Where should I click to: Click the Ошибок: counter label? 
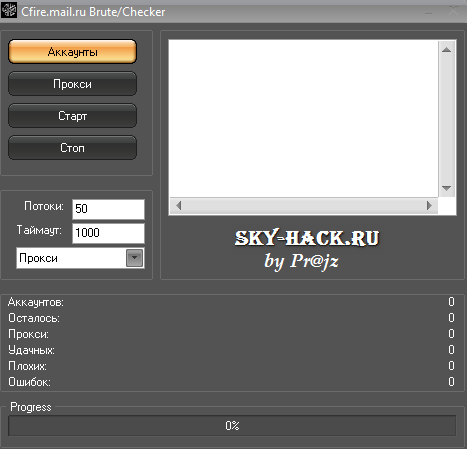(x=29, y=382)
